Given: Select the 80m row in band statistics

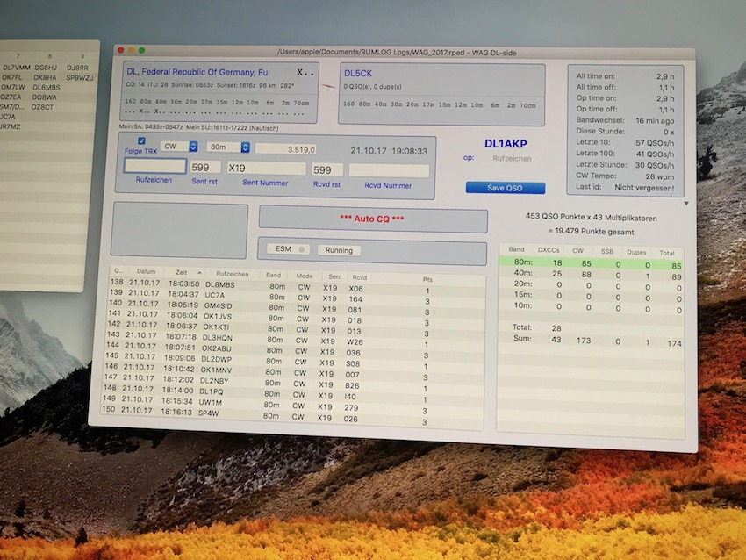Looking at the screenshot, I should click(592, 263).
